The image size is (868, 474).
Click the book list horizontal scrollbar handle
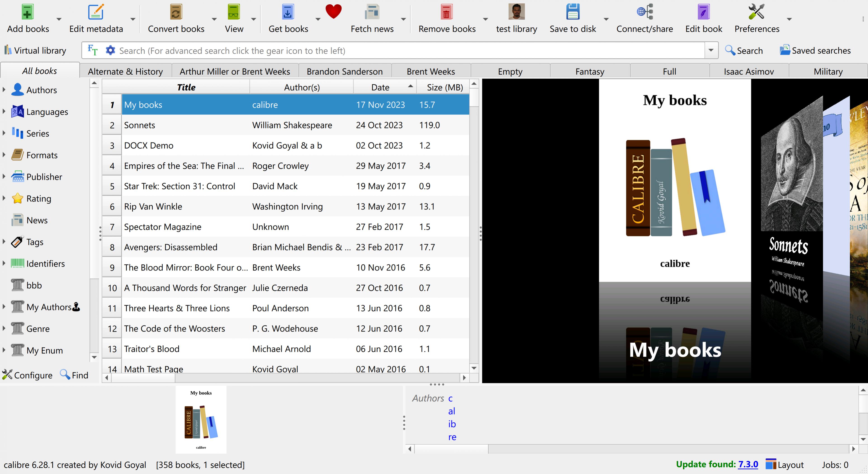coord(143,378)
